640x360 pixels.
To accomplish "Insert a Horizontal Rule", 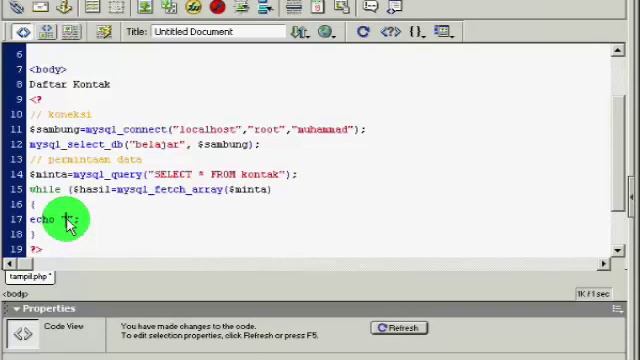I will click(294, 7).
